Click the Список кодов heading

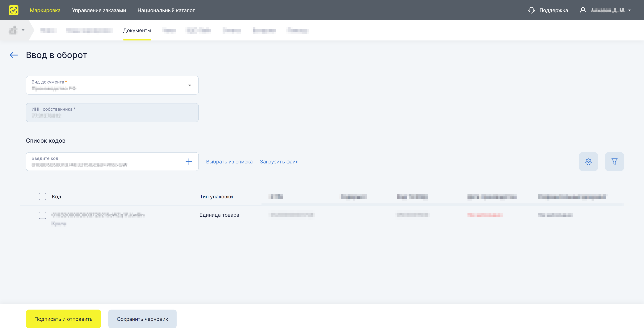pos(46,141)
